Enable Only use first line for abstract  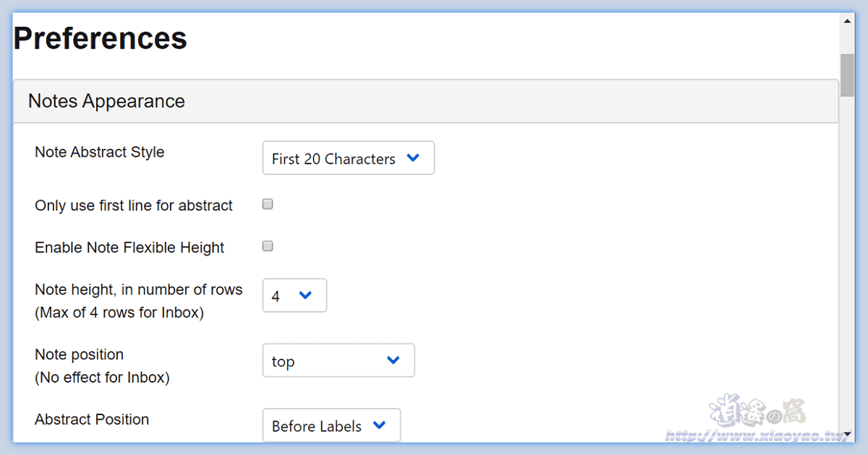(268, 205)
